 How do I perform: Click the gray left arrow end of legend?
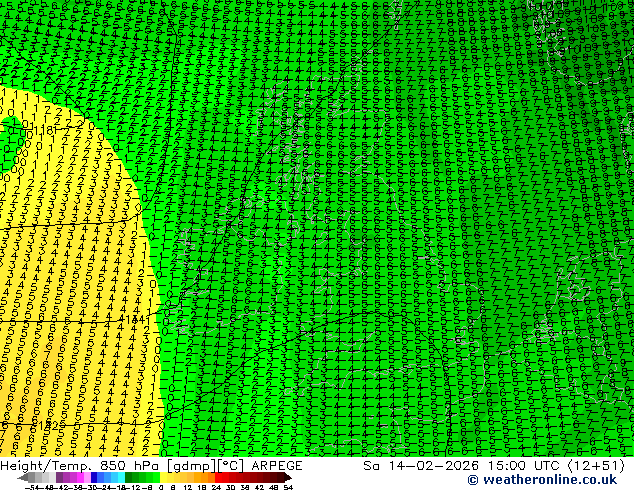pyautogui.click(x=23, y=477)
